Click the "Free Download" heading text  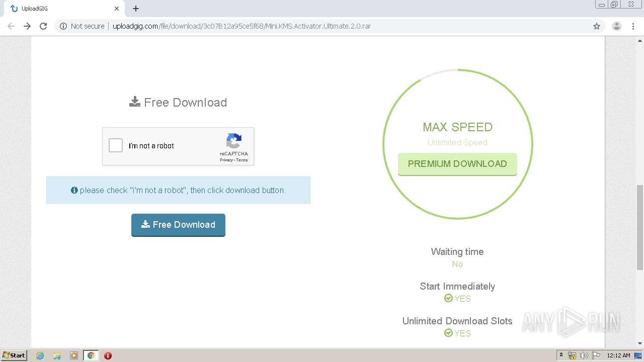point(185,103)
